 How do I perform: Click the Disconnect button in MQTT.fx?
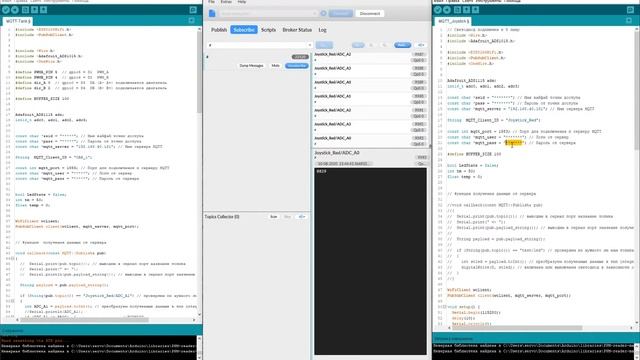(370, 13)
